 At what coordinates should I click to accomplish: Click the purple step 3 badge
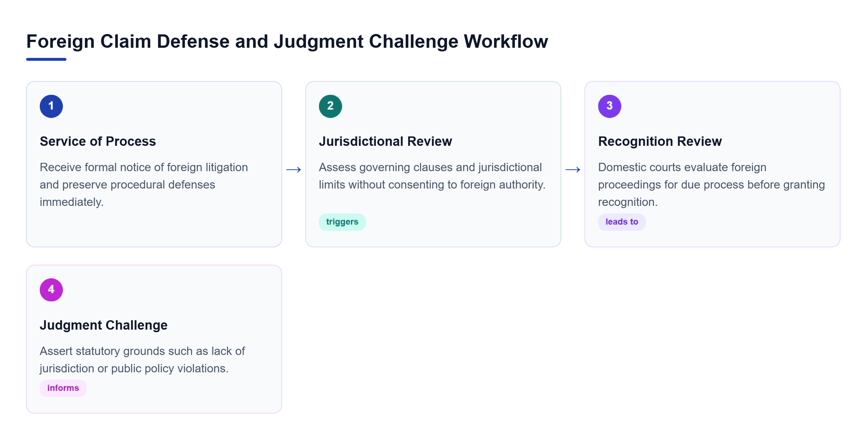pos(610,106)
